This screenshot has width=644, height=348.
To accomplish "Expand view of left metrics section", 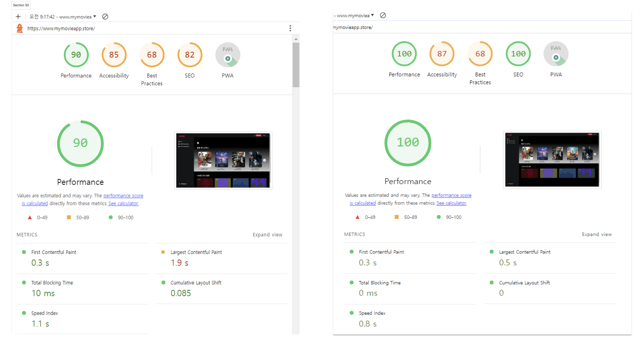I will (x=267, y=235).
